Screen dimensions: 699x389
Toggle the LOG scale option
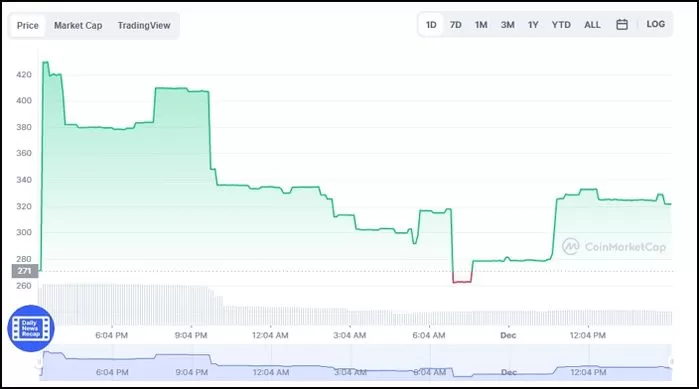(655, 25)
